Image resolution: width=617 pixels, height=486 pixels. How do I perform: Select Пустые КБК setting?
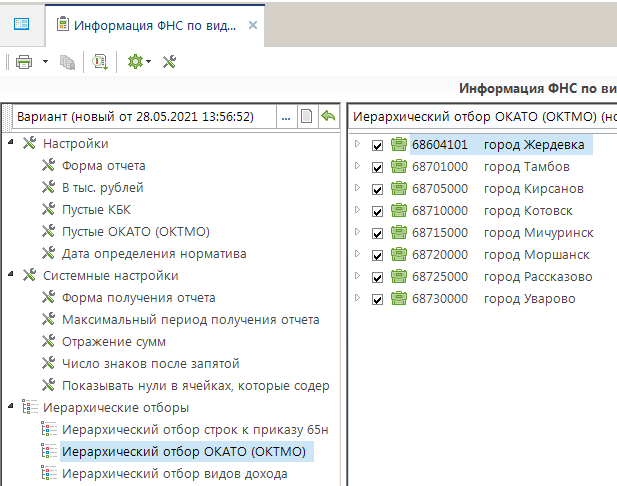pyautogui.click(x=96, y=210)
